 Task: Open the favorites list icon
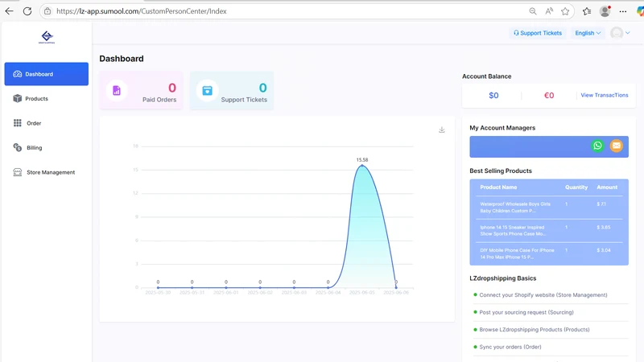pyautogui.click(x=587, y=11)
